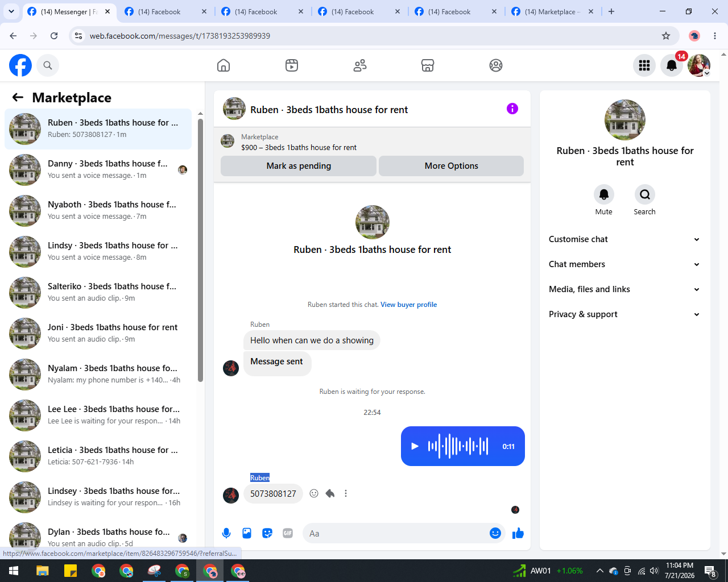This screenshot has height=582, width=728.
Task: Click the Mark as pending button
Action: [299, 166]
